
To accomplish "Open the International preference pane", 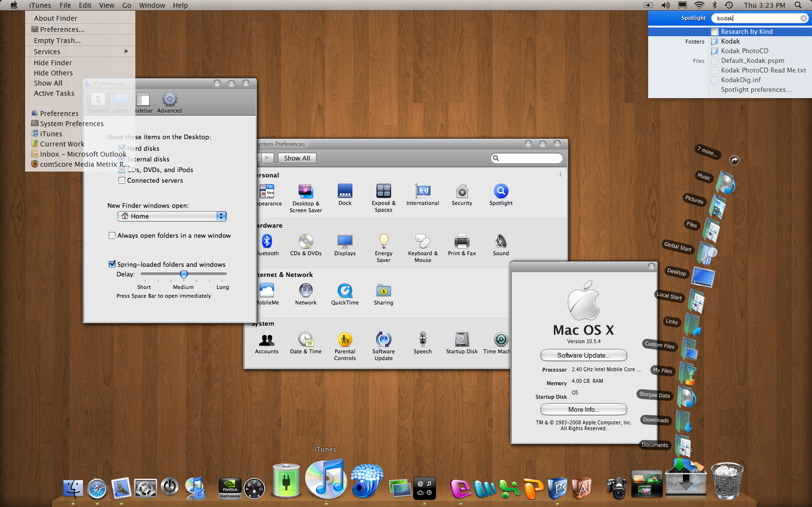I will coord(423,195).
